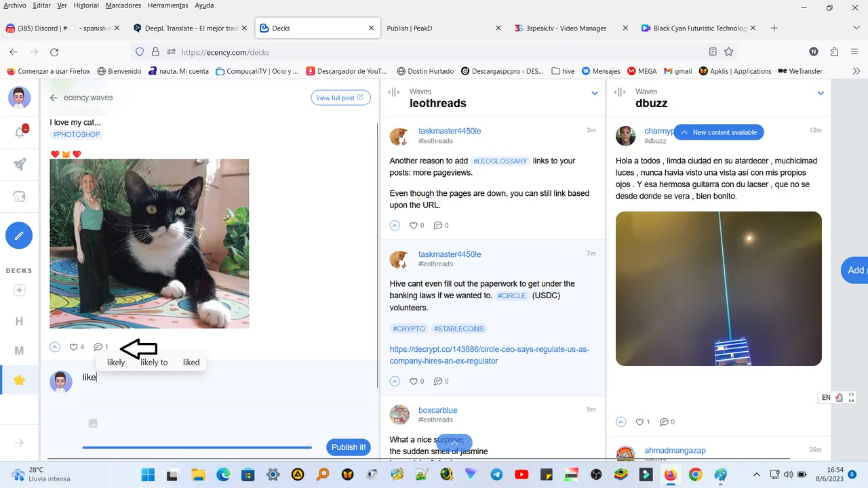Go back using arrow beside ecency.waves
This screenshot has width=868, height=488.
point(54,98)
